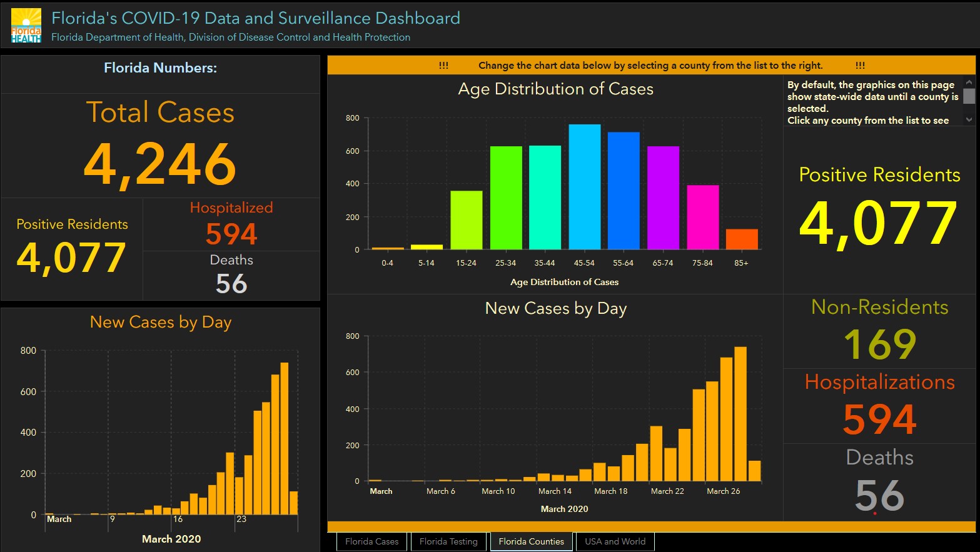Click the tallest 45-54 age bar

(x=585, y=187)
